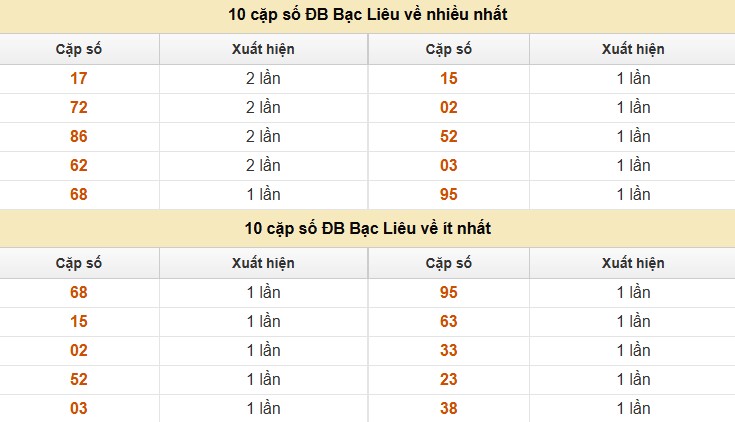The height and width of the screenshot is (422, 735).
Task: Select pair number 62
Action: tap(79, 166)
